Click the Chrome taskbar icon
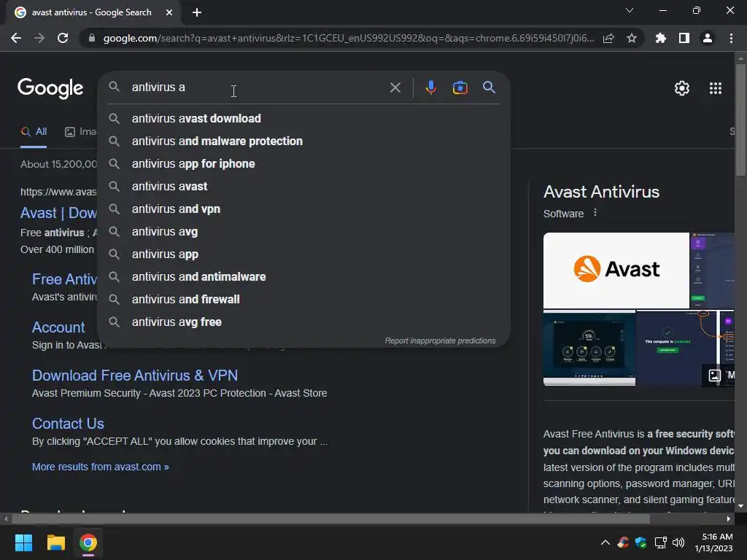Image resolution: width=747 pixels, height=560 pixels. point(88,542)
